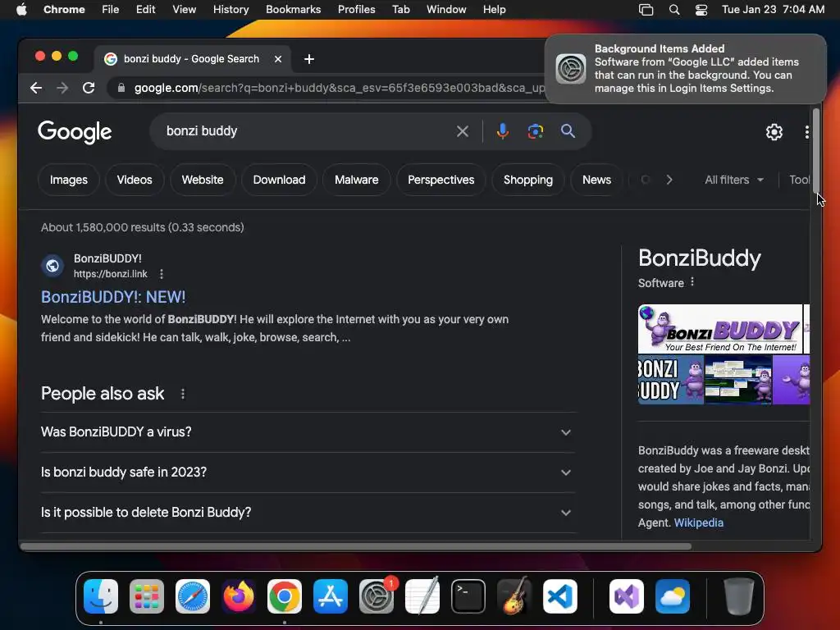Launch Visual Studio Code from dock
The height and width of the screenshot is (630, 840).
pyautogui.click(x=559, y=596)
